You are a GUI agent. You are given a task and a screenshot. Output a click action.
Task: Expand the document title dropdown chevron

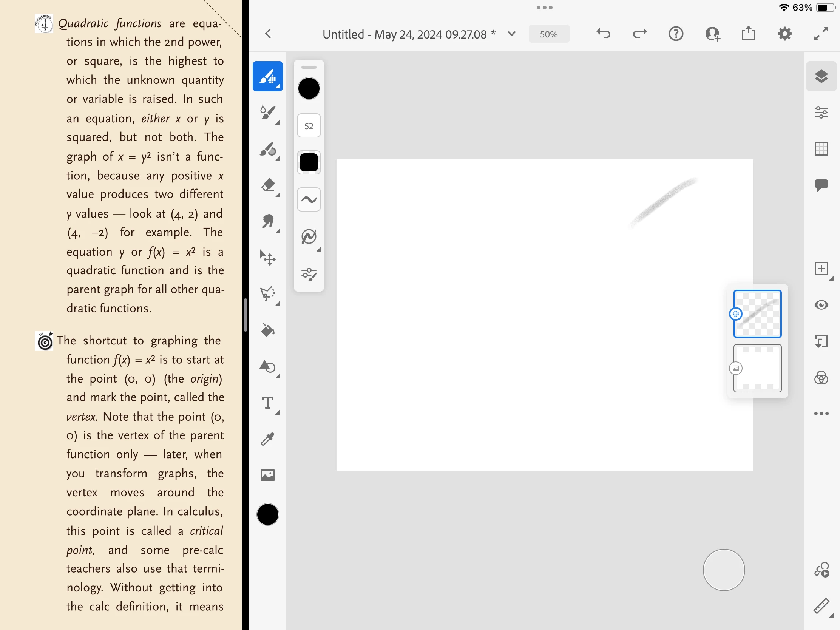[x=511, y=34]
